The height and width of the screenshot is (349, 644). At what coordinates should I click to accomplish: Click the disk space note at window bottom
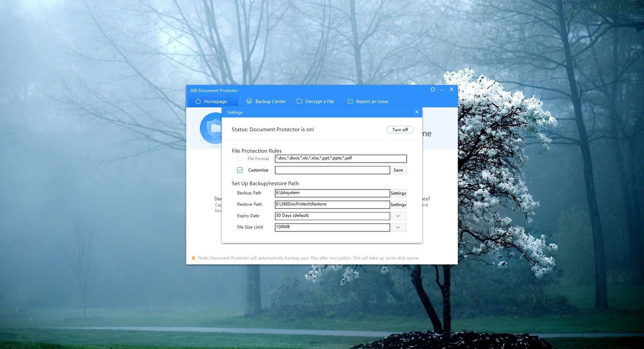tap(309, 258)
